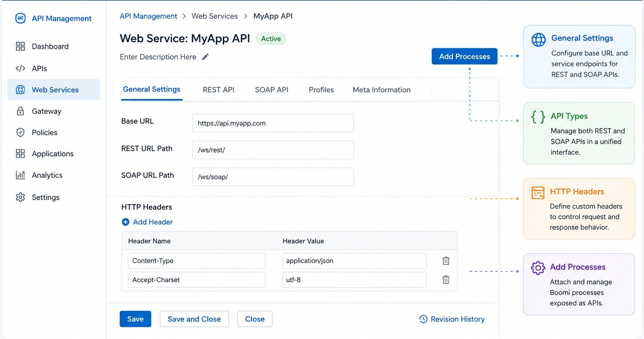The height and width of the screenshot is (339, 644).
Task: Click the Analytics chart icon
Action: (20, 175)
